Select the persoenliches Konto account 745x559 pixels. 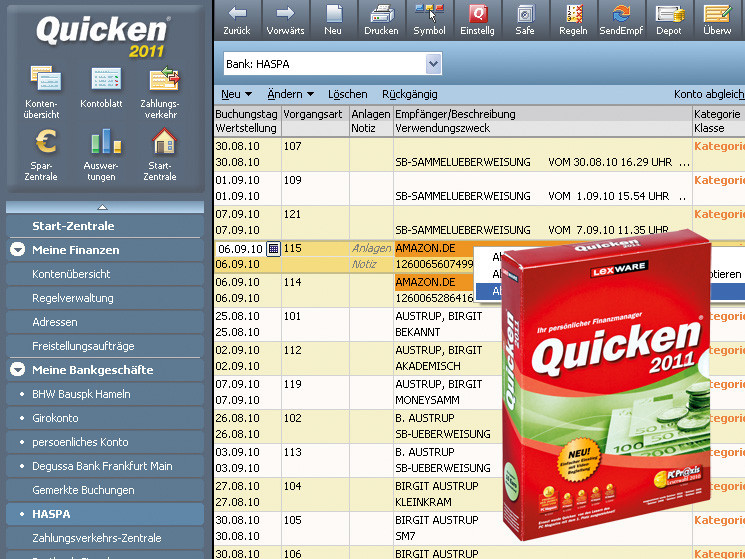coord(105,442)
